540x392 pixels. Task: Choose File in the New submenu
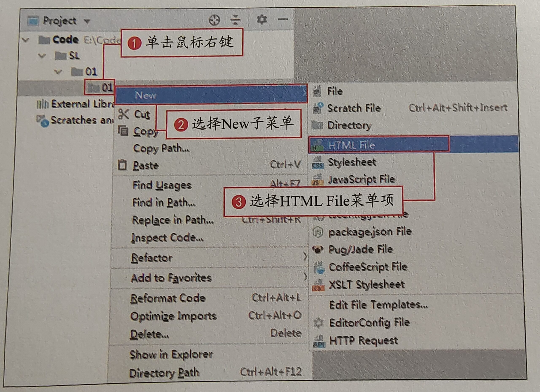click(x=335, y=91)
